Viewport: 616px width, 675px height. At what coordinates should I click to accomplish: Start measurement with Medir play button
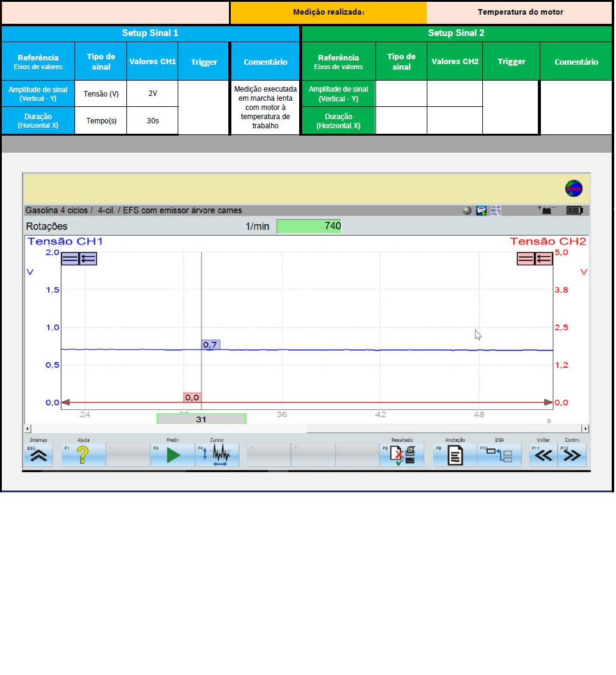[x=173, y=456]
